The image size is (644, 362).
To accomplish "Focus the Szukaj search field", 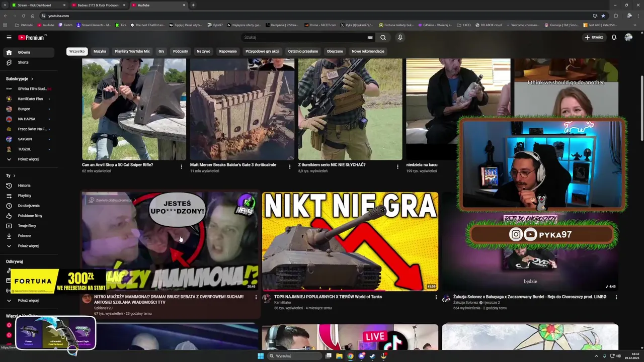I will pyautogui.click(x=304, y=37).
